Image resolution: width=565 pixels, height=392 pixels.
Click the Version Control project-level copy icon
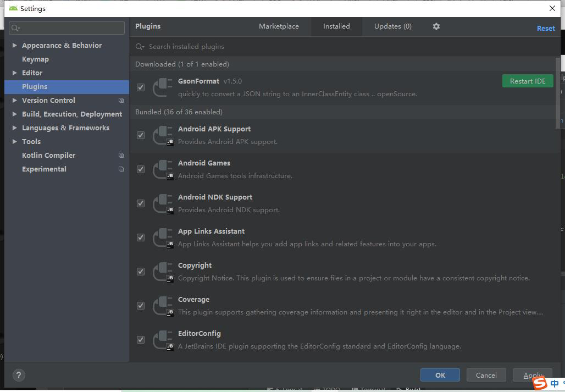tap(121, 101)
